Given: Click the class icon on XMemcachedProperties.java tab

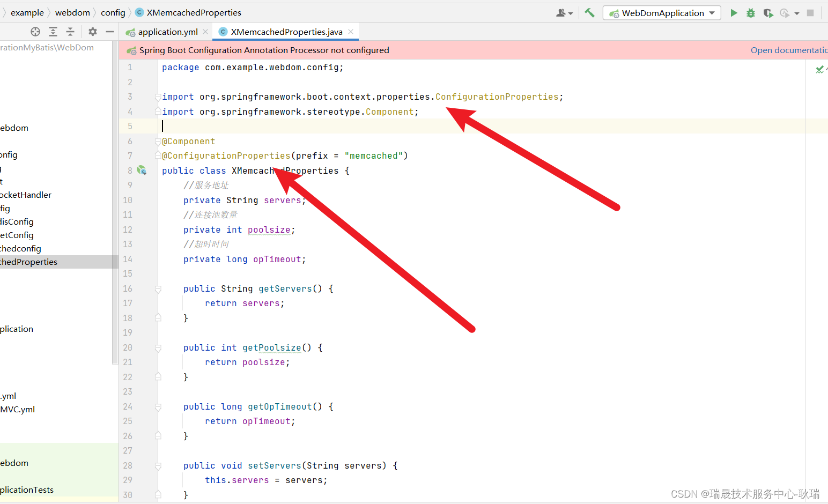Looking at the screenshot, I should 223,32.
